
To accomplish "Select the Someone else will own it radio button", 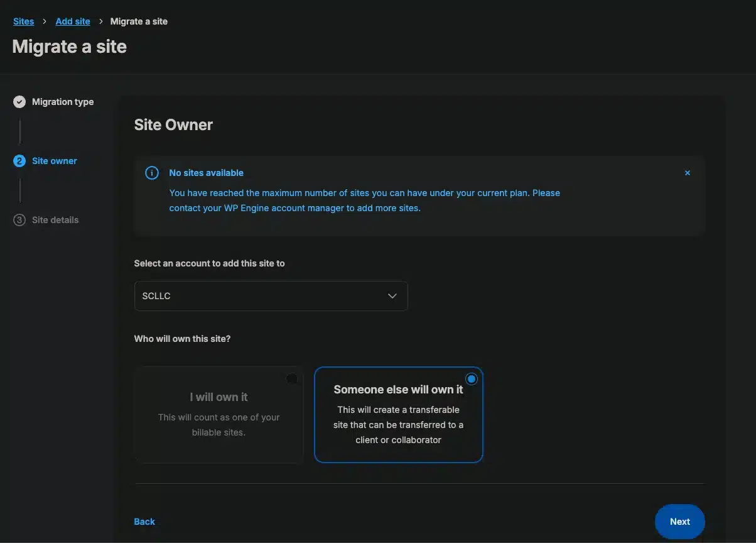I will point(472,379).
